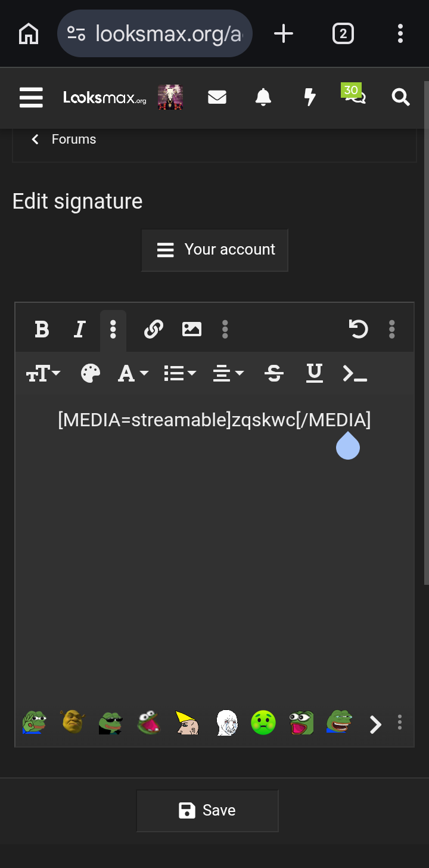Open the site hamburger navigation menu
The width and height of the screenshot is (429, 868).
(31, 97)
